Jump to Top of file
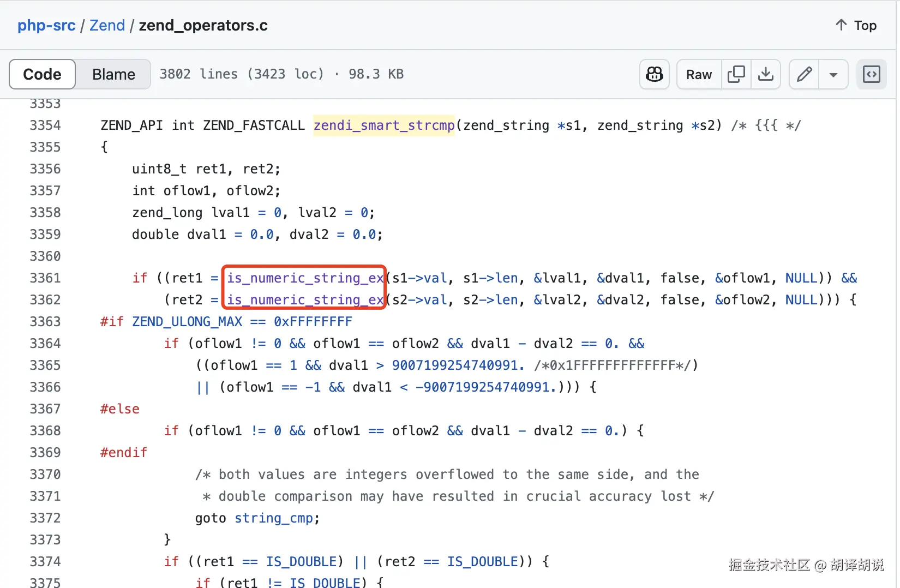This screenshot has width=900, height=588. 856,25
